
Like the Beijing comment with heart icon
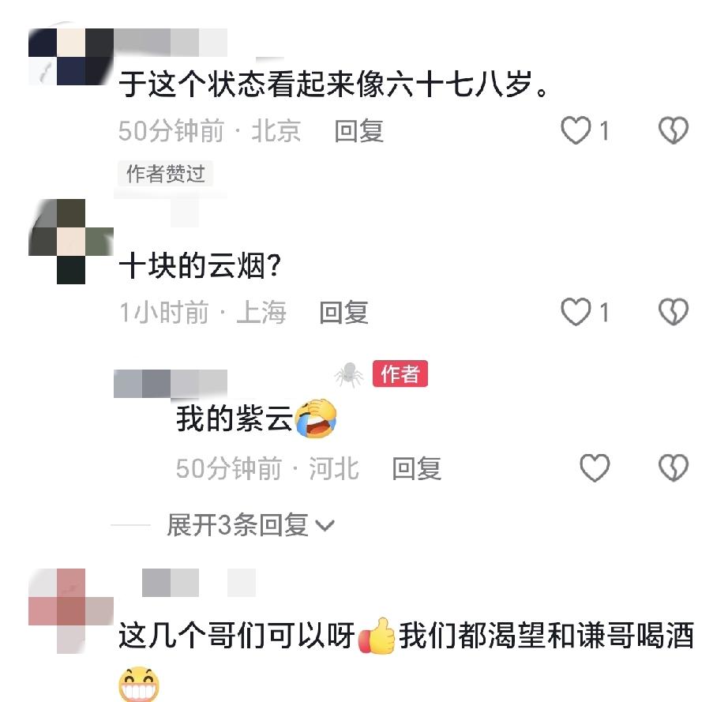click(x=576, y=130)
